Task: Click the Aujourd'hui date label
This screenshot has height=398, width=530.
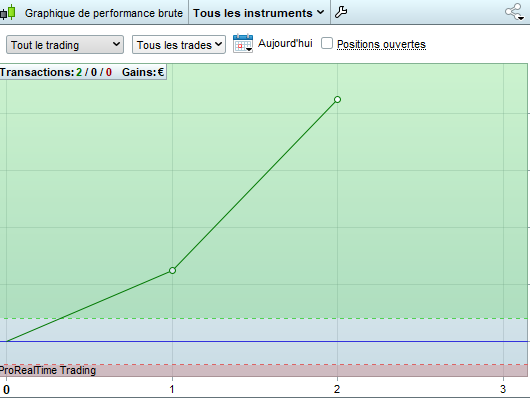Action: [285, 43]
